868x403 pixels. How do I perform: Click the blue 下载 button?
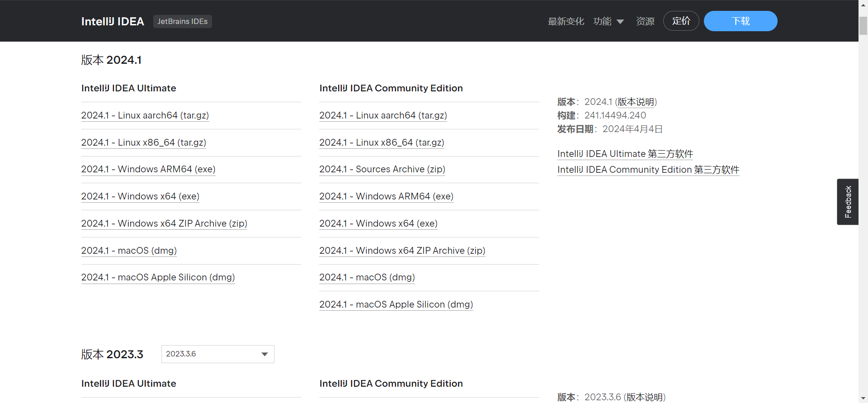point(741,21)
